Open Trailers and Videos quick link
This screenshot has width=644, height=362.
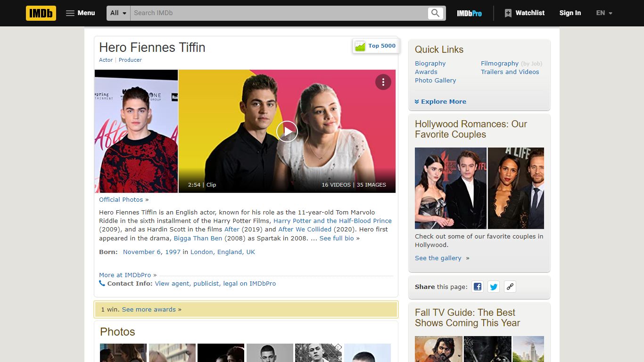tap(510, 72)
